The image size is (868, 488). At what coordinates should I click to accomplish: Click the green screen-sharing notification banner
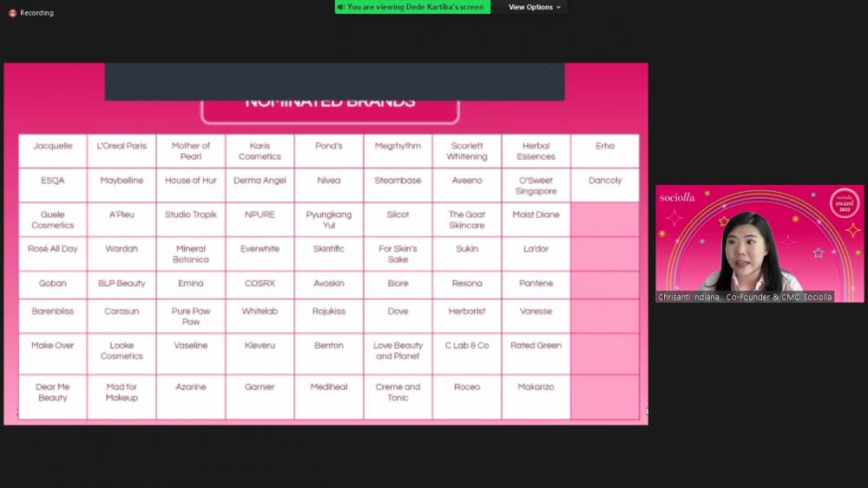pyautogui.click(x=412, y=7)
